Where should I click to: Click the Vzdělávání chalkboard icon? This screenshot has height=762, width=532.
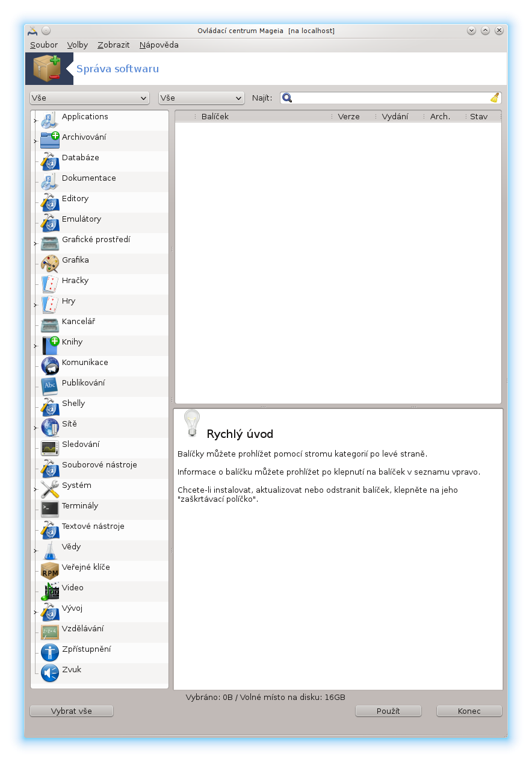50,632
